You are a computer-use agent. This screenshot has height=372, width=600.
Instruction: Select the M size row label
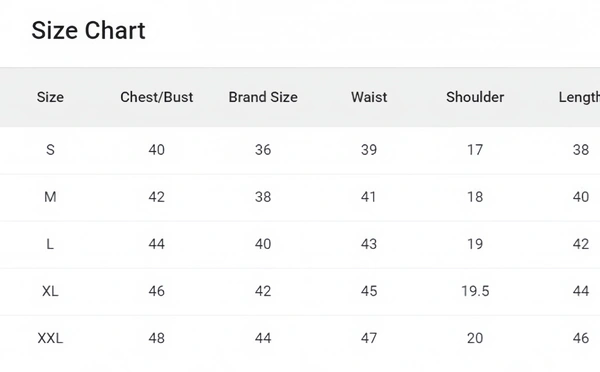tap(50, 197)
